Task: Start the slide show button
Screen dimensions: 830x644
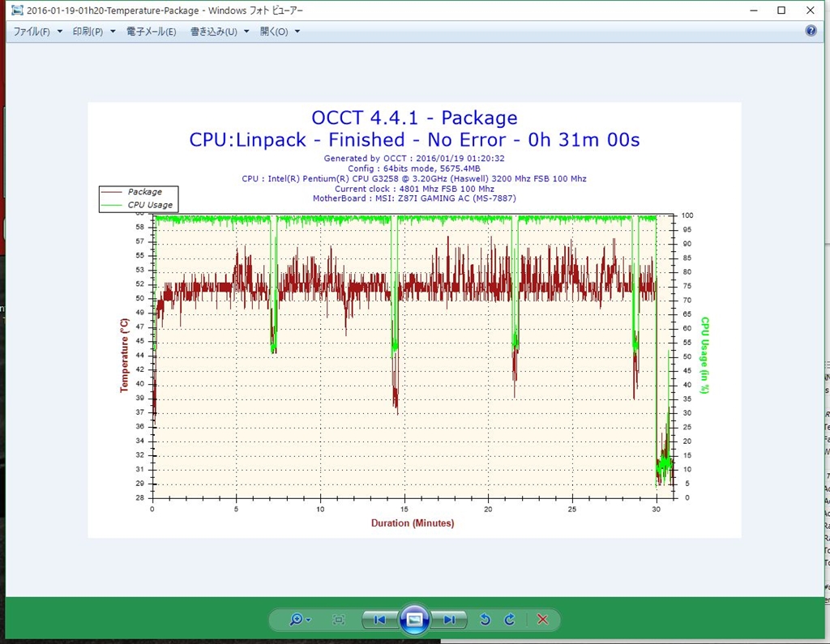Action: 414,619
